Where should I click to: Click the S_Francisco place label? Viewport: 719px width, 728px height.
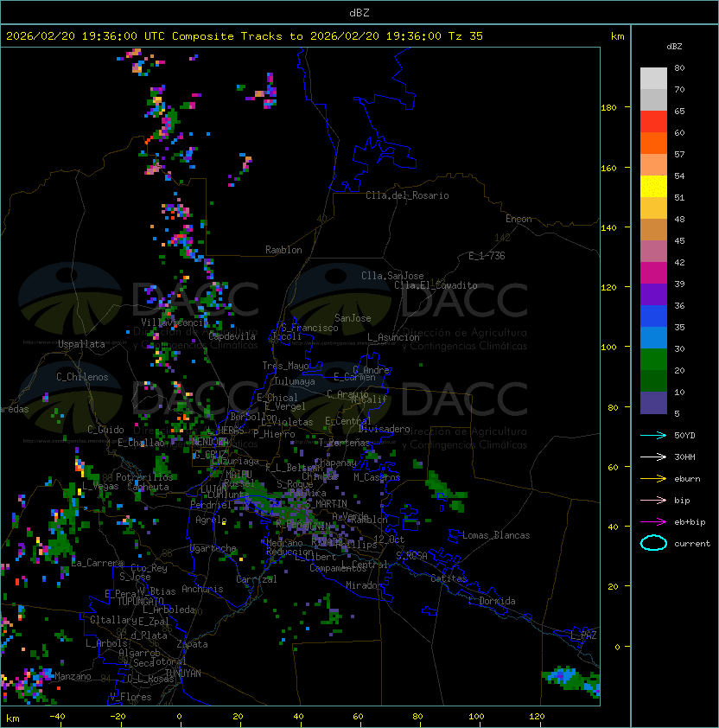309,328
